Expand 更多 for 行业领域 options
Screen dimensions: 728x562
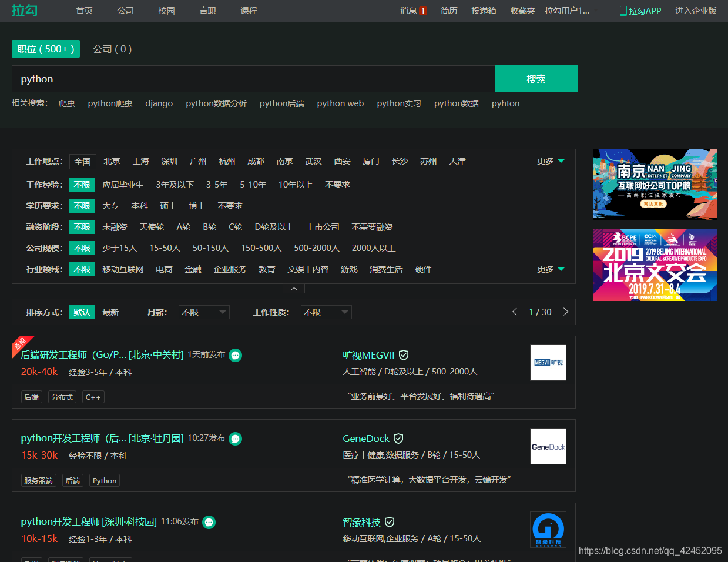(x=551, y=269)
